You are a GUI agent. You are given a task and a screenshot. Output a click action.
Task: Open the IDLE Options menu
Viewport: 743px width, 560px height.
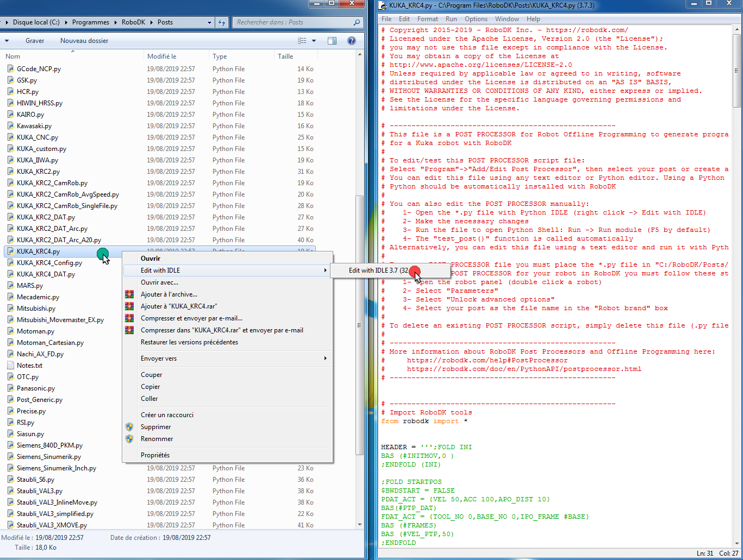(x=476, y=19)
